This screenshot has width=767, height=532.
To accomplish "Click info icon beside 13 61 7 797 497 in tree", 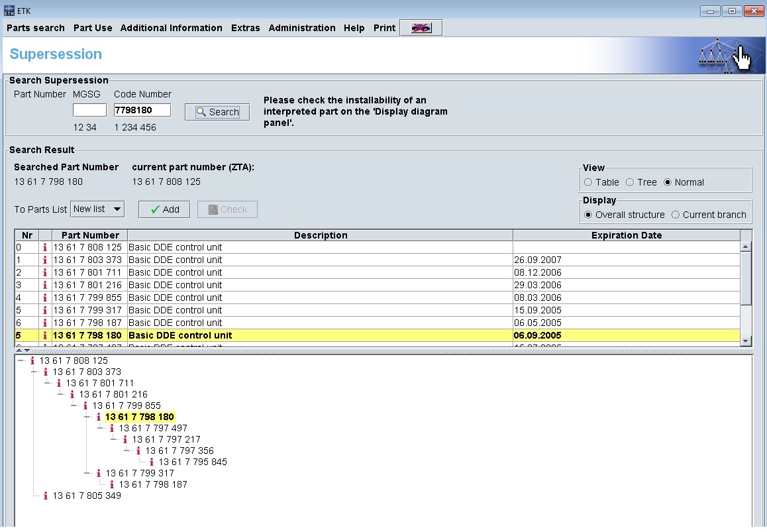I will coord(111,428).
